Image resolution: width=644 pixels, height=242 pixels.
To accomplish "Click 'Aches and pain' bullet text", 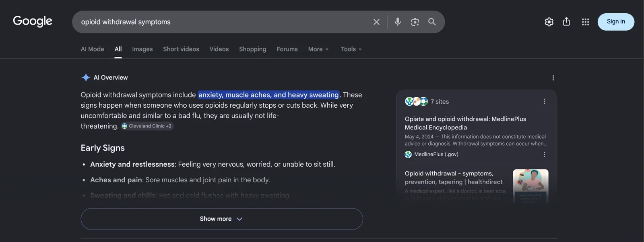I will pyautogui.click(x=116, y=180).
